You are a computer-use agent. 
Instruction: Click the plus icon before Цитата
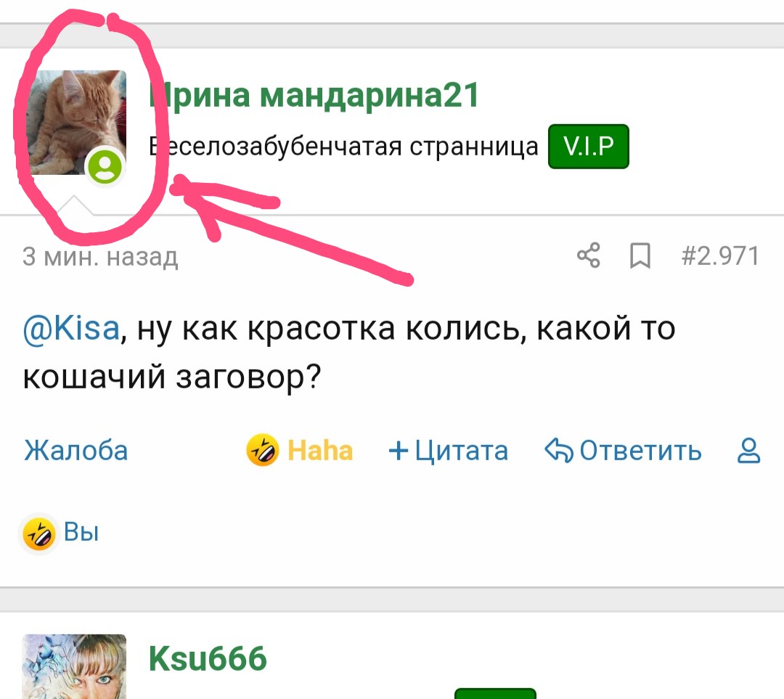(399, 451)
